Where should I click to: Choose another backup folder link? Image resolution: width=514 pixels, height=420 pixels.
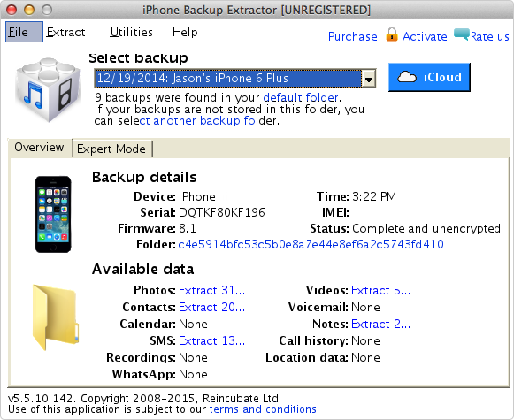(199, 121)
